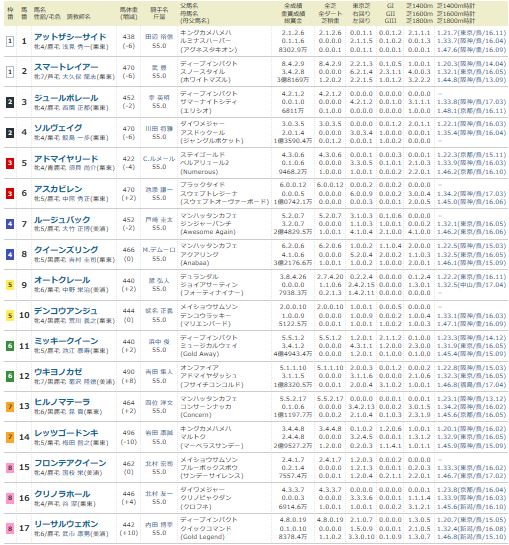Image resolution: width=509 pixels, height=545 pixels.
Task: Click red frame box 3 beside アドマイヤリード
Action: click(x=10, y=163)
